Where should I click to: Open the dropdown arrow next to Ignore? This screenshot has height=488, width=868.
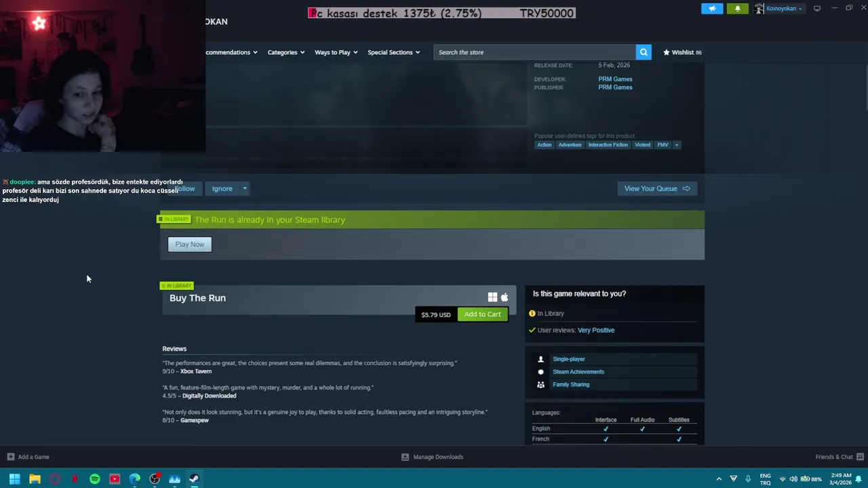click(245, 188)
